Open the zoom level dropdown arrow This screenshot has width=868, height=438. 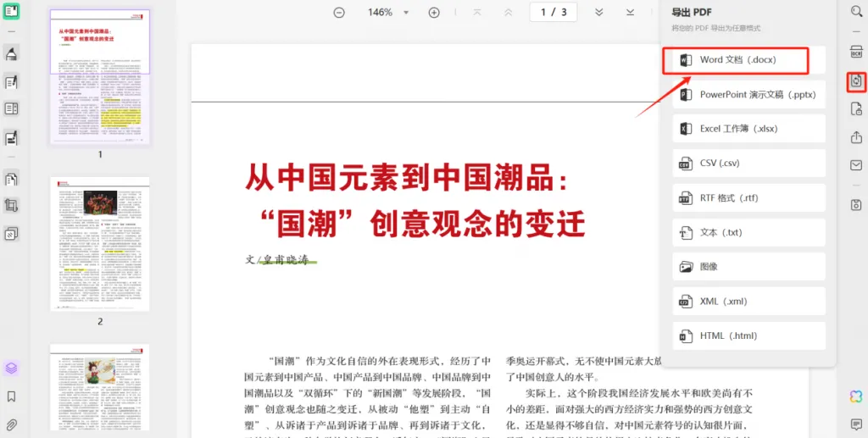tap(406, 12)
